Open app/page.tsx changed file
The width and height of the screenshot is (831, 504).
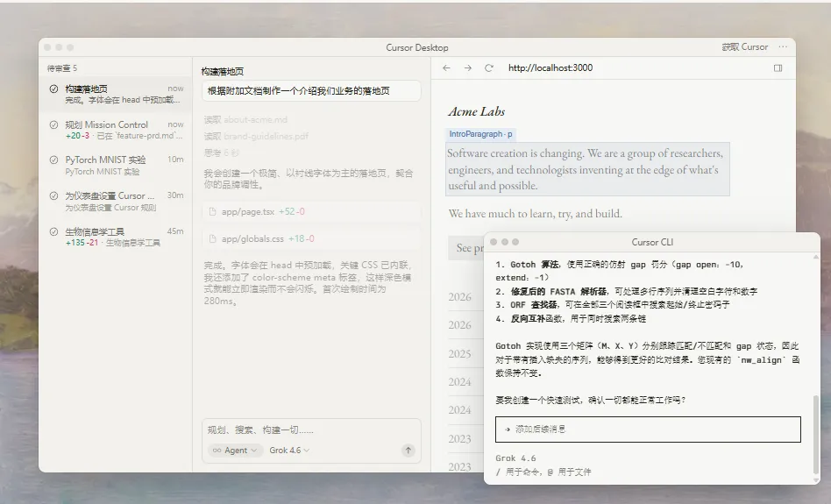(312, 211)
